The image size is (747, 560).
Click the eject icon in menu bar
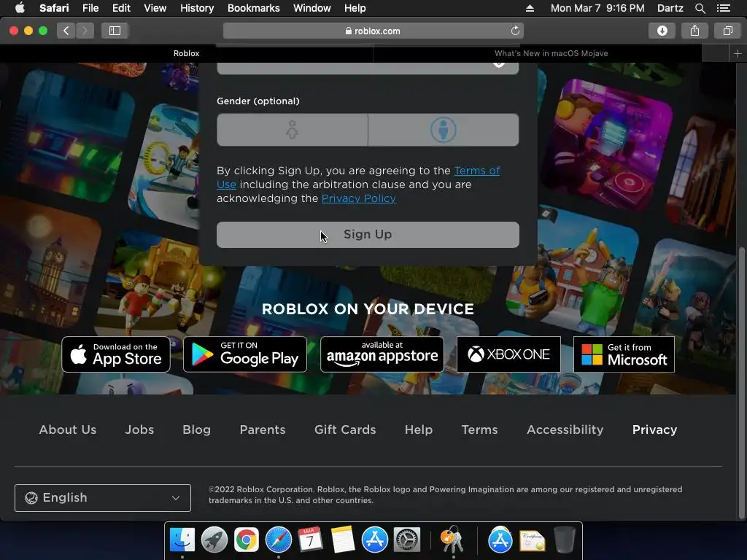[530, 8]
